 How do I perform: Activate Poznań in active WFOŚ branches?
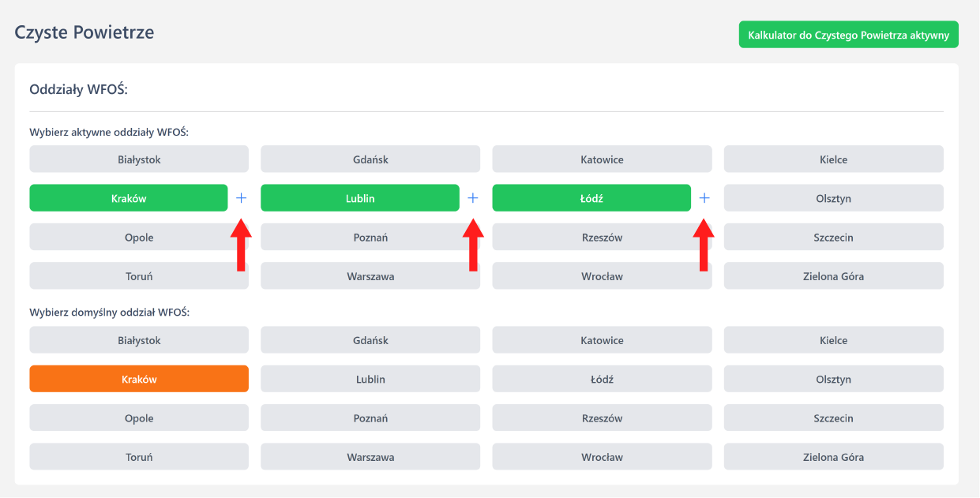pyautogui.click(x=370, y=238)
